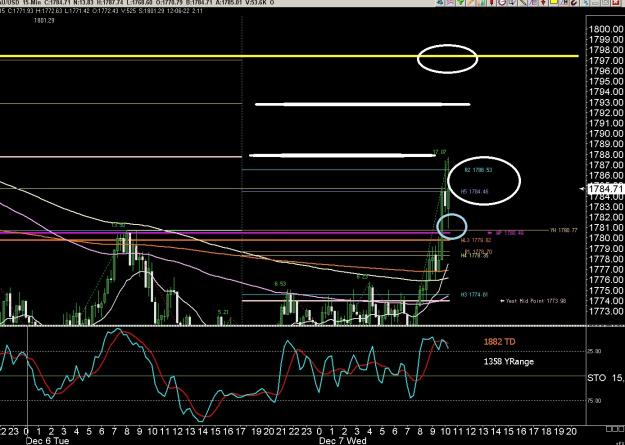Click the hour 20 label at far right

(572, 431)
